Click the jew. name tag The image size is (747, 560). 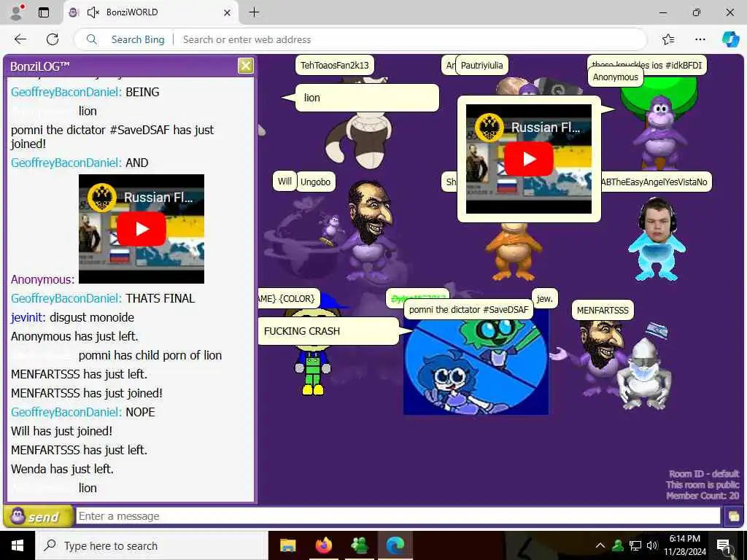click(x=544, y=298)
